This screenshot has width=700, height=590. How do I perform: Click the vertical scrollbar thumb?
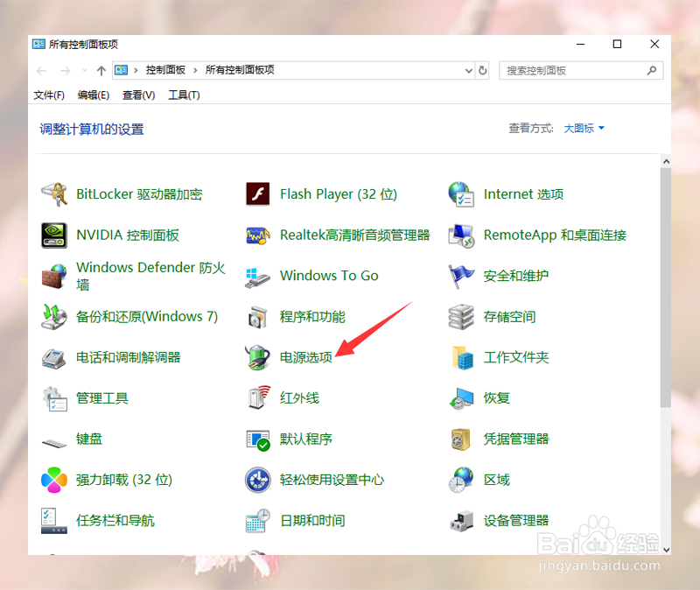[666, 289]
